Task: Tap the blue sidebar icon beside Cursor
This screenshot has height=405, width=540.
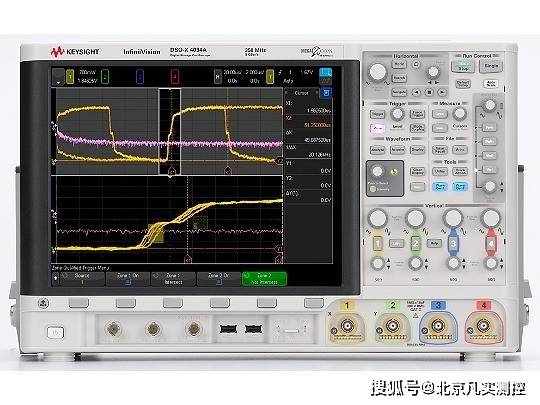Action: pyautogui.click(x=326, y=93)
